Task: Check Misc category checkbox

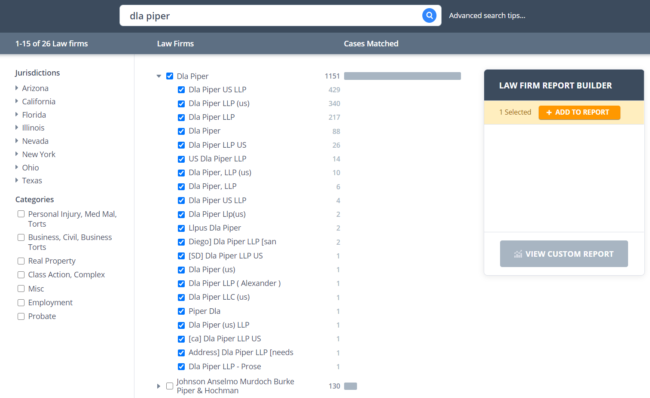Action: click(21, 289)
